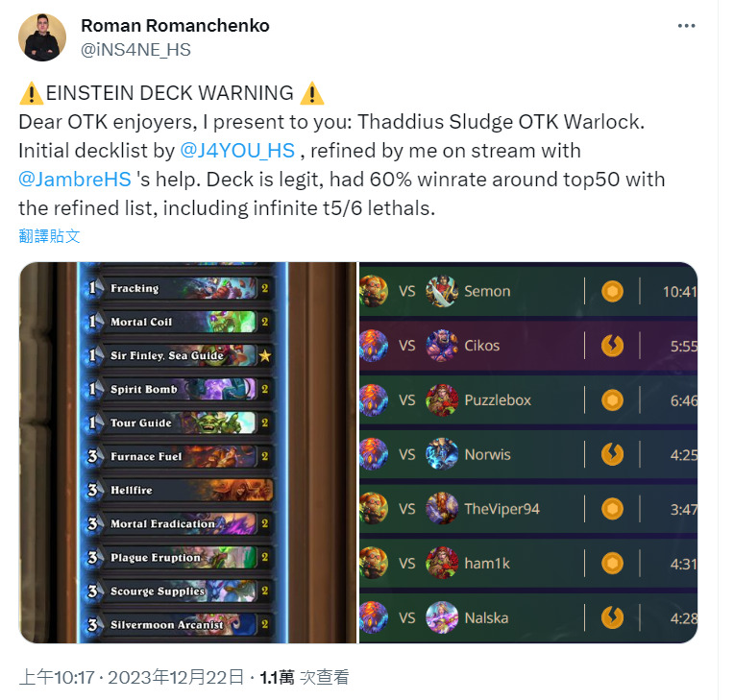Open the three-dot more options menu
Image resolution: width=734 pixels, height=700 pixels.
[686, 26]
